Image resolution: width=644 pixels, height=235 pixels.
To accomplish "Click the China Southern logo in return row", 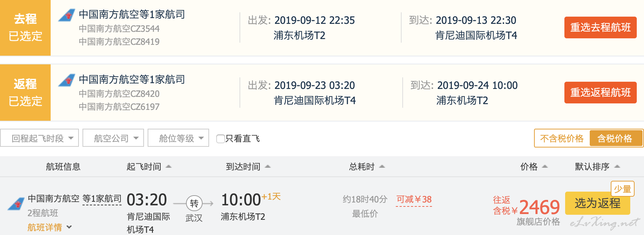I will click(x=67, y=80).
